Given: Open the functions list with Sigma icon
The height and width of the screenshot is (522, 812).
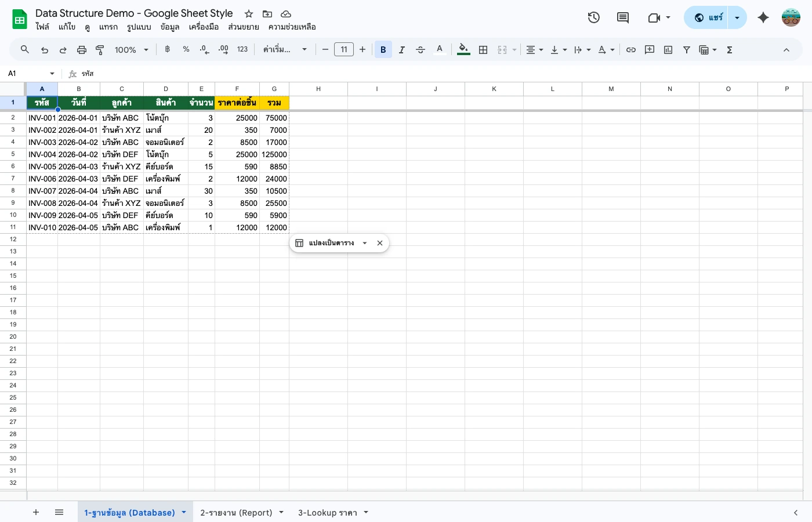Looking at the screenshot, I should [729, 49].
